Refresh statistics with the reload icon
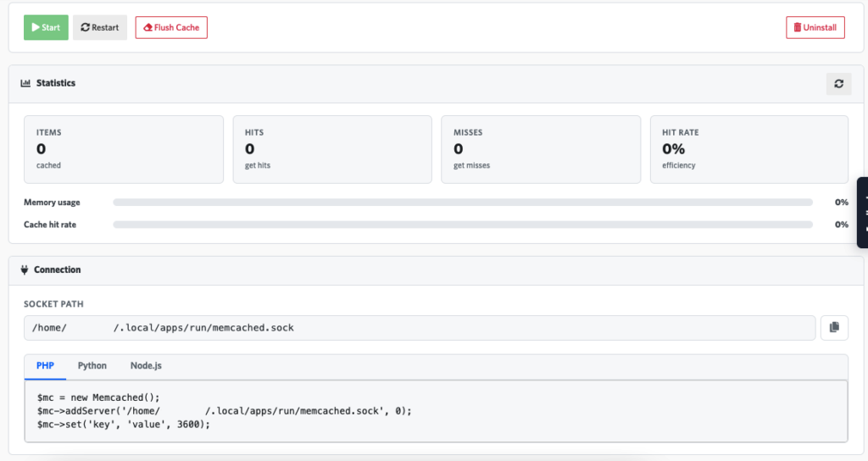This screenshot has height=461, width=868. pos(839,84)
